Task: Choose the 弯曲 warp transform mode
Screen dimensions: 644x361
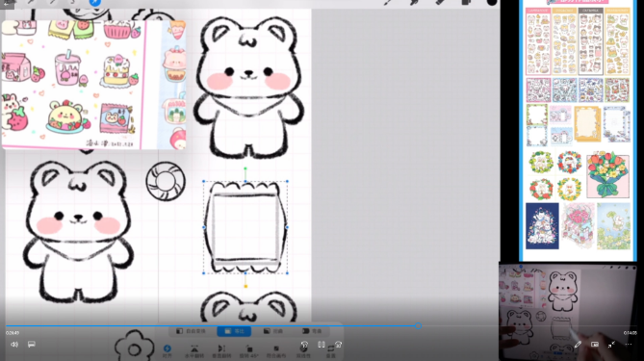Action: [312, 331]
